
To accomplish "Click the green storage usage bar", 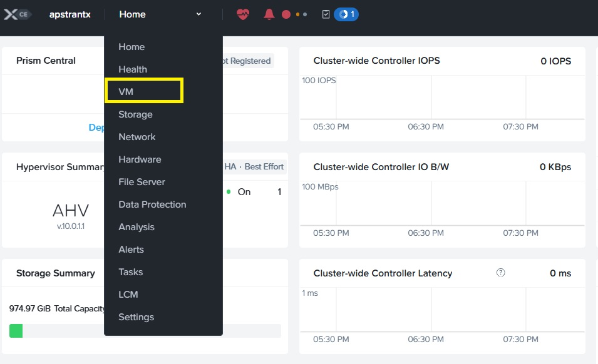I will 16,331.
